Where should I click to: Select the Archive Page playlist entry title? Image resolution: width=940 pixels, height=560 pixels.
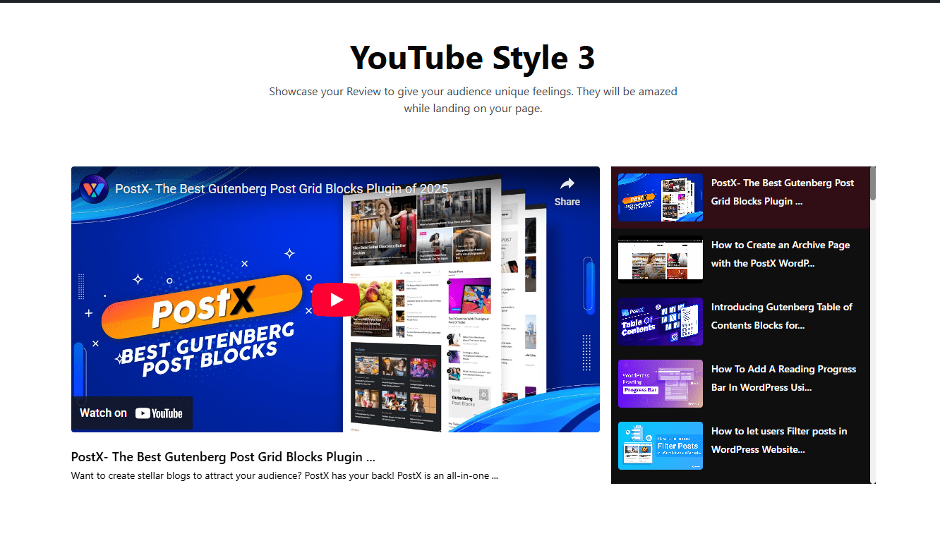point(780,254)
